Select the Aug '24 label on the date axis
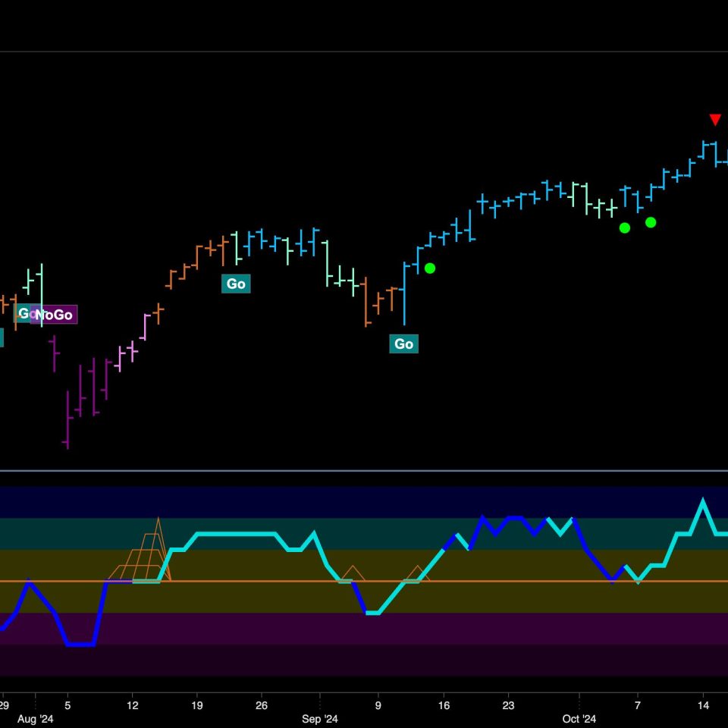The width and height of the screenshot is (728, 728). 36,719
